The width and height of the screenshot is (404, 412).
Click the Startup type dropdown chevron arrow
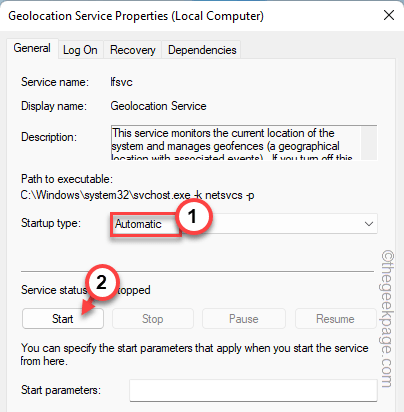[368, 224]
